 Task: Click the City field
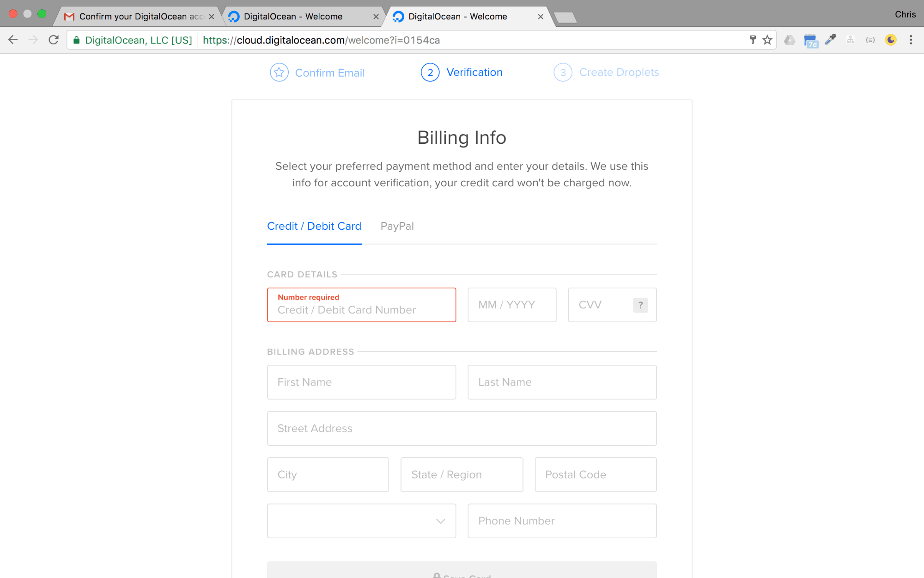click(x=328, y=475)
